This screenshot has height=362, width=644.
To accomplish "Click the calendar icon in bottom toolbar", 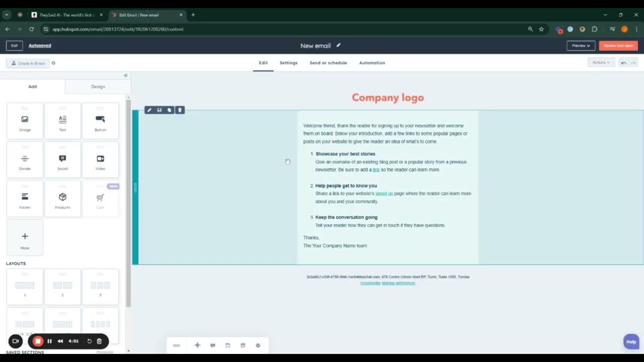I will coord(243,345).
